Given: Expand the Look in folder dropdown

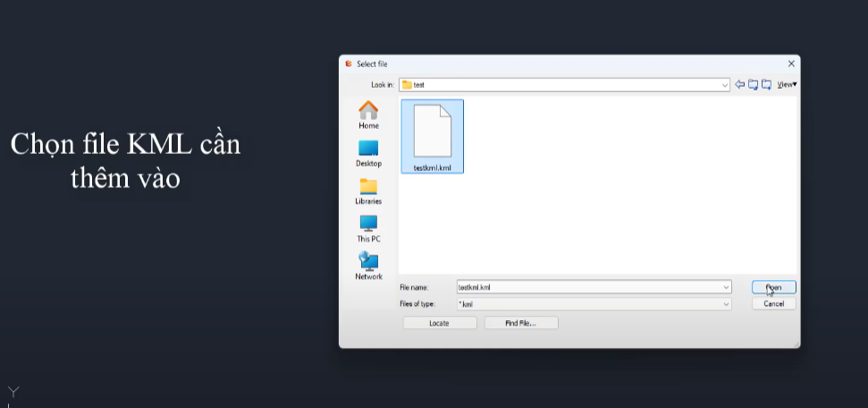Looking at the screenshot, I should (x=725, y=85).
